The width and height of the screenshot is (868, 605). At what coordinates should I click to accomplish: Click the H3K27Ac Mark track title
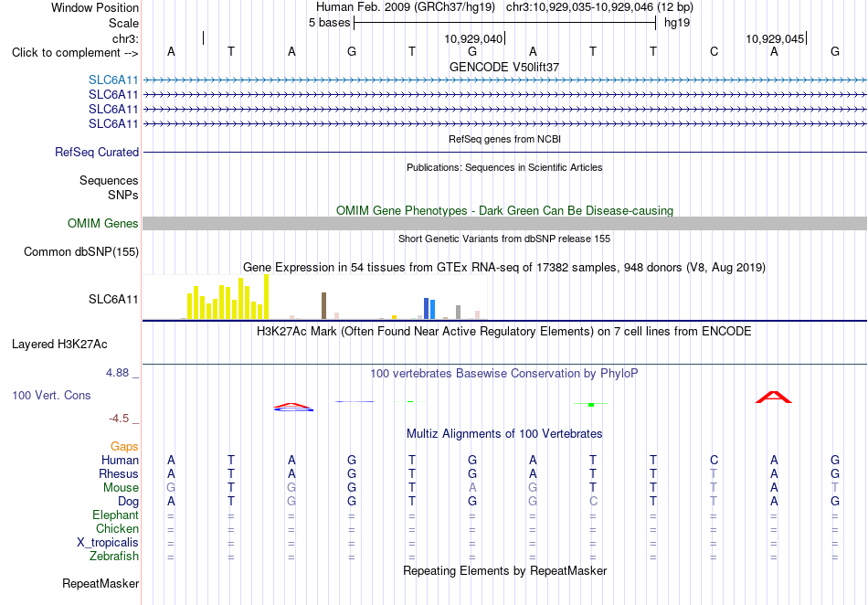(503, 332)
